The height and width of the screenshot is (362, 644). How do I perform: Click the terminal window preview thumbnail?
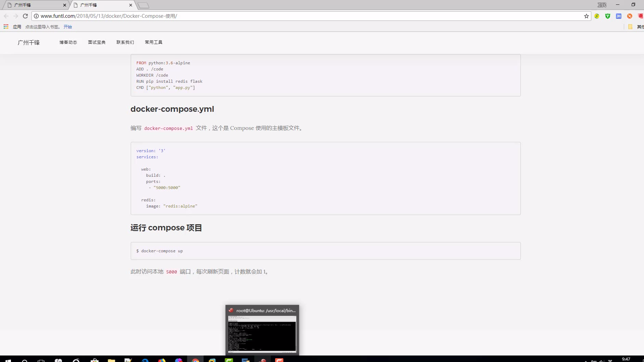tap(262, 334)
